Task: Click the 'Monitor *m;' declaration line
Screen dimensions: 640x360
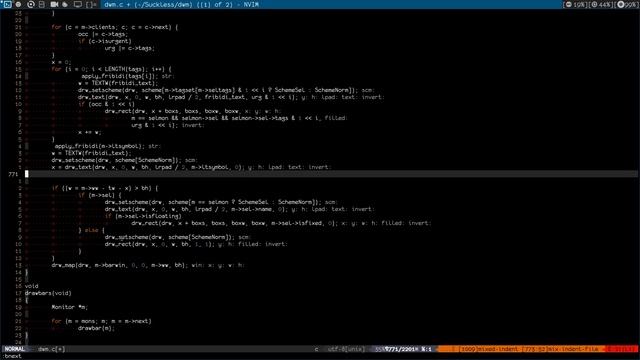Action: coord(69,307)
